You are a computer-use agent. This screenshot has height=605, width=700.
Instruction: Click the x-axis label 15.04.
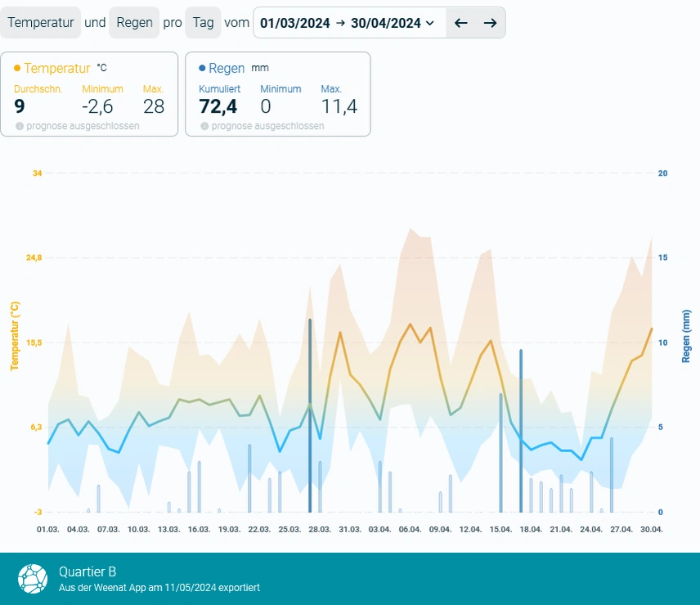[x=500, y=530]
